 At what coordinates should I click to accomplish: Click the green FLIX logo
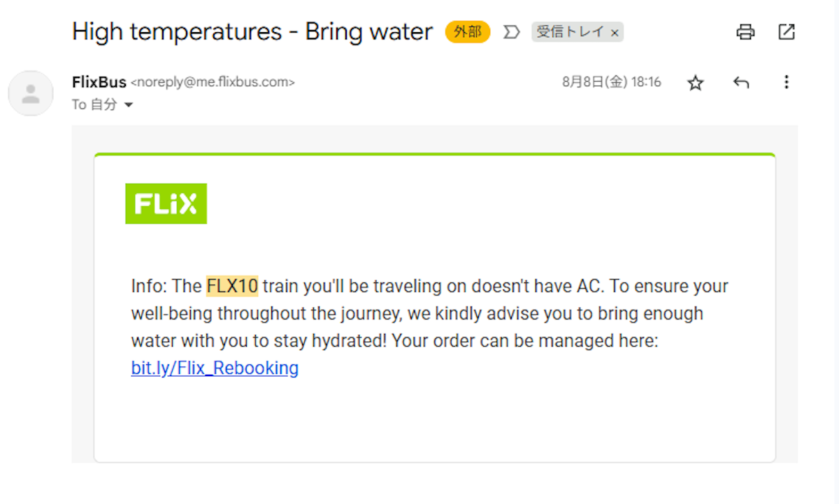166,203
